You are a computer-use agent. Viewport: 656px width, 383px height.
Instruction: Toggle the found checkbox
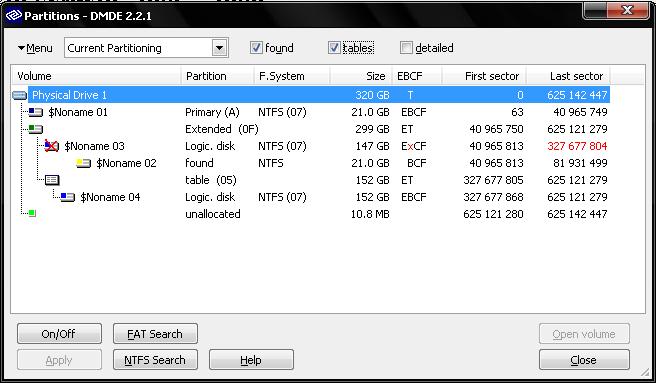click(256, 48)
